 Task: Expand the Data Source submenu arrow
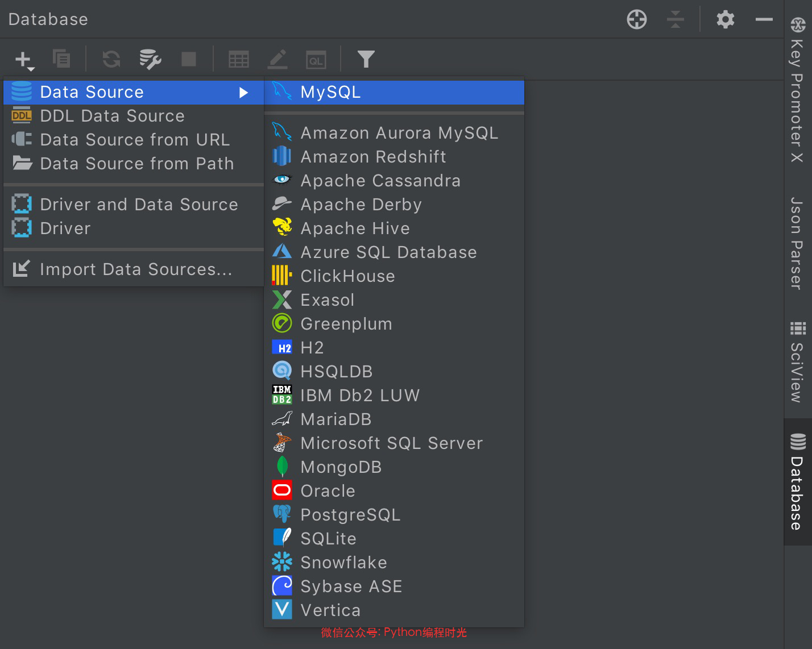pos(243,93)
